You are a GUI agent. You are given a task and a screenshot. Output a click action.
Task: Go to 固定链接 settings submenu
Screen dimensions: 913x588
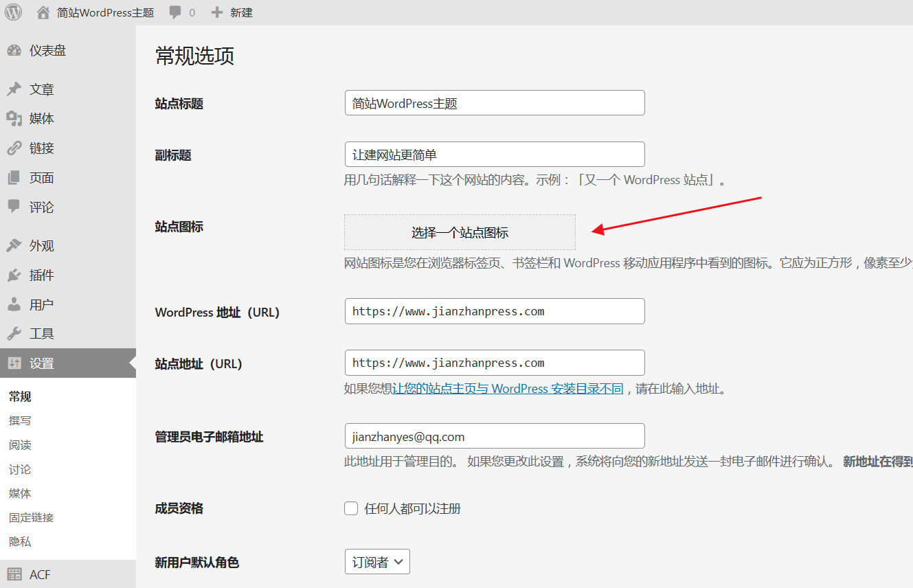point(31,517)
